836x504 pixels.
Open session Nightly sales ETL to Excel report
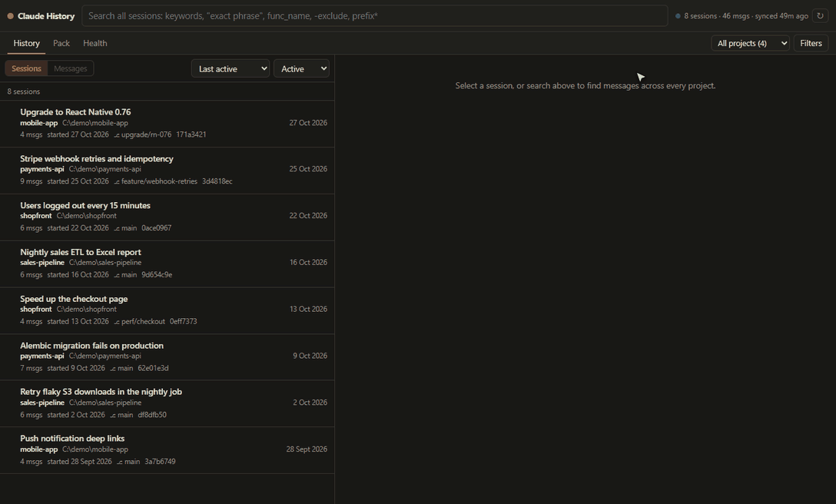[167, 264]
